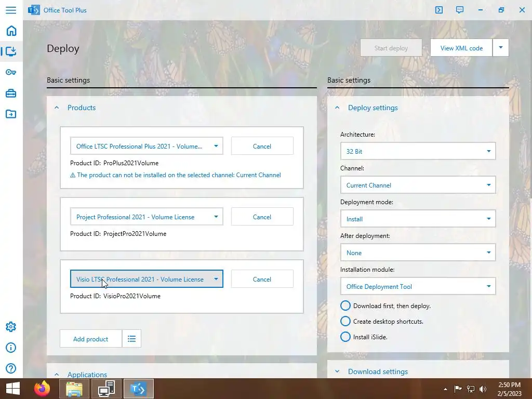
Task: Click Office Tool Plus taskbar icon
Action: point(138,389)
